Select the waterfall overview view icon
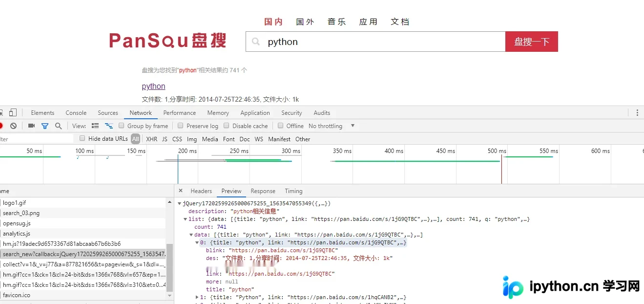Image resolution: width=644 pixels, height=304 pixels. [109, 126]
